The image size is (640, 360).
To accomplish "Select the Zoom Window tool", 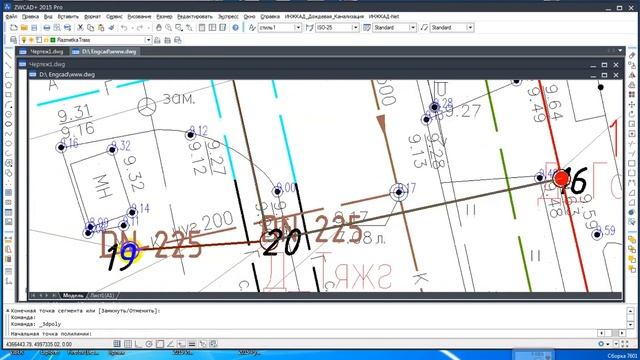I will 178,27.
